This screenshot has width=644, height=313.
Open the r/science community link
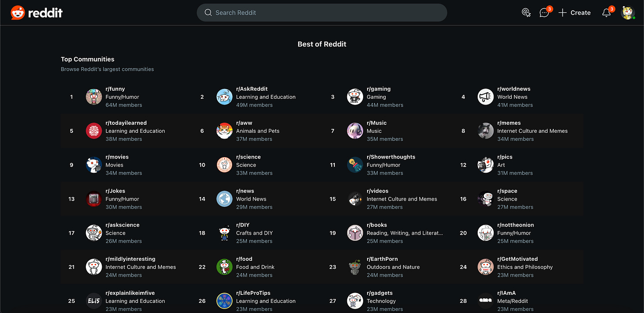248,157
